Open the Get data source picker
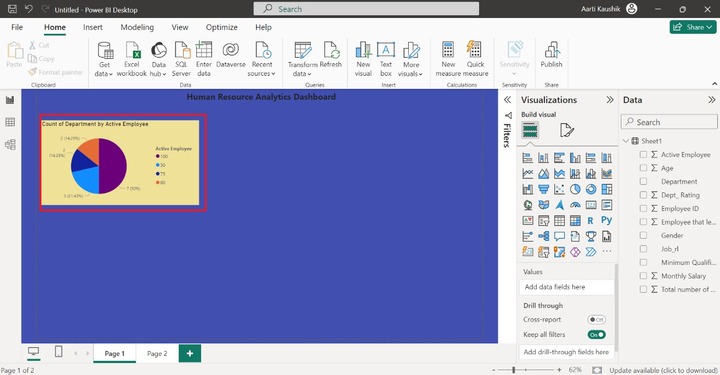 click(105, 60)
